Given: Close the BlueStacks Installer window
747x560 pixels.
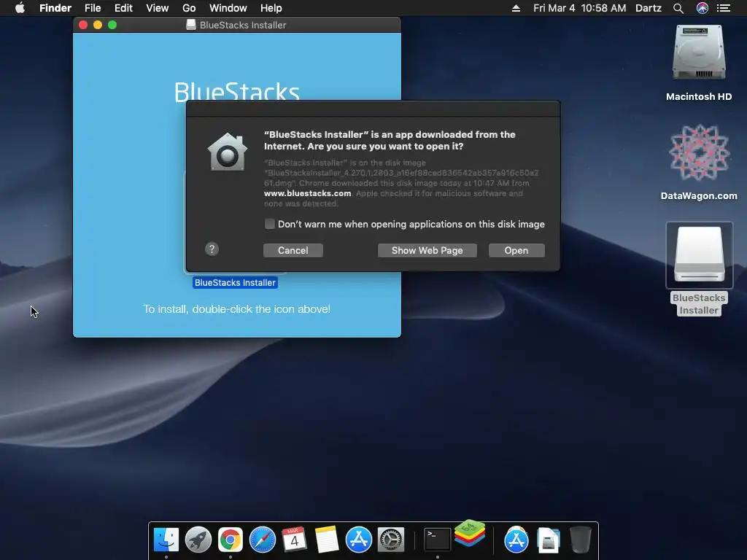Looking at the screenshot, I should pyautogui.click(x=83, y=25).
